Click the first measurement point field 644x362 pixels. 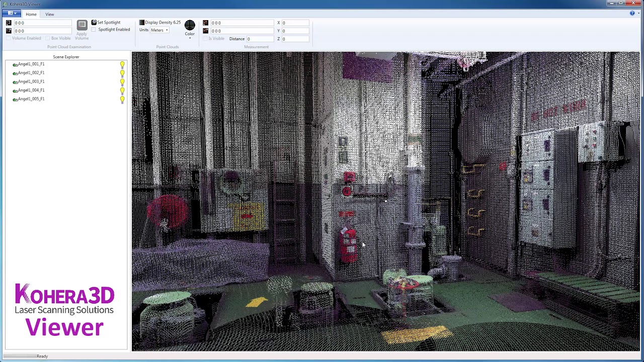pos(242,23)
